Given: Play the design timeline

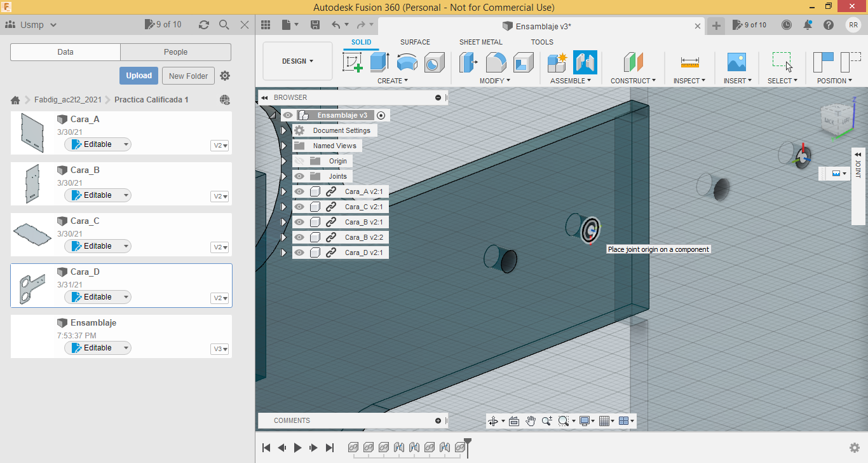Looking at the screenshot, I should pyautogui.click(x=298, y=448).
